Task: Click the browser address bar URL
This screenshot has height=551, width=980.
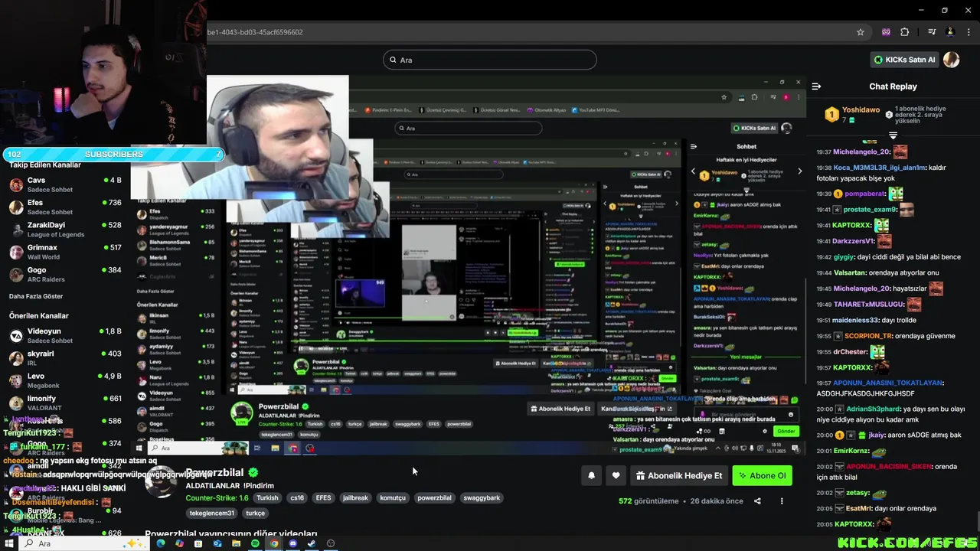Action: tap(256, 32)
